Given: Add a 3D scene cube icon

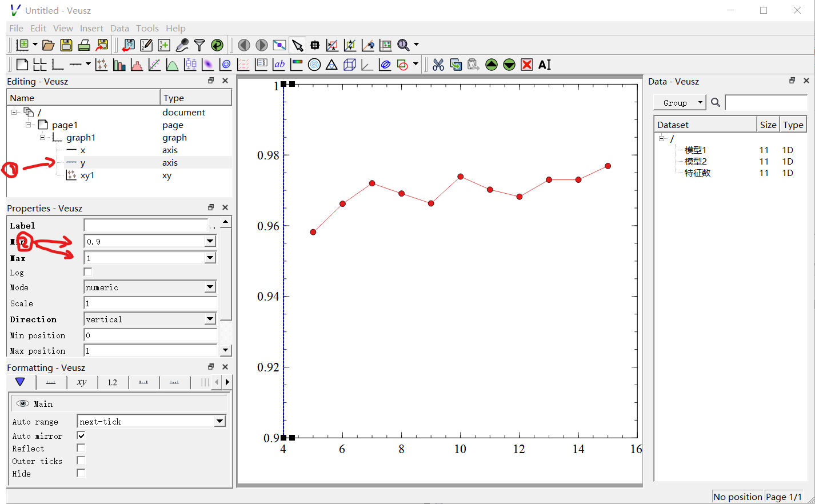Looking at the screenshot, I should click(x=350, y=65).
